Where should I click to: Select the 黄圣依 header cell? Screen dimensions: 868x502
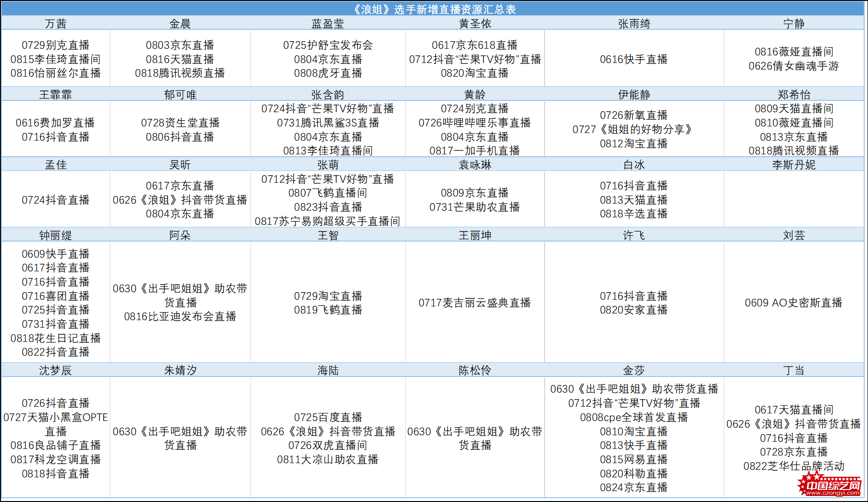[475, 24]
